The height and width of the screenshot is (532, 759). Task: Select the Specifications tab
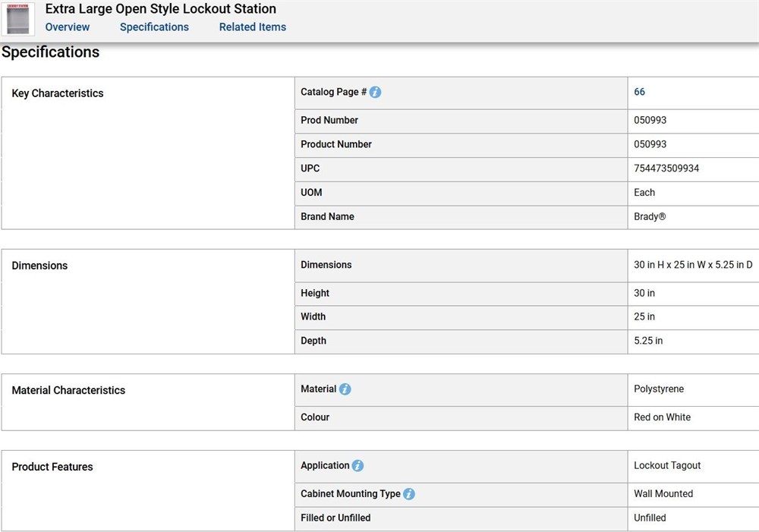(x=154, y=27)
